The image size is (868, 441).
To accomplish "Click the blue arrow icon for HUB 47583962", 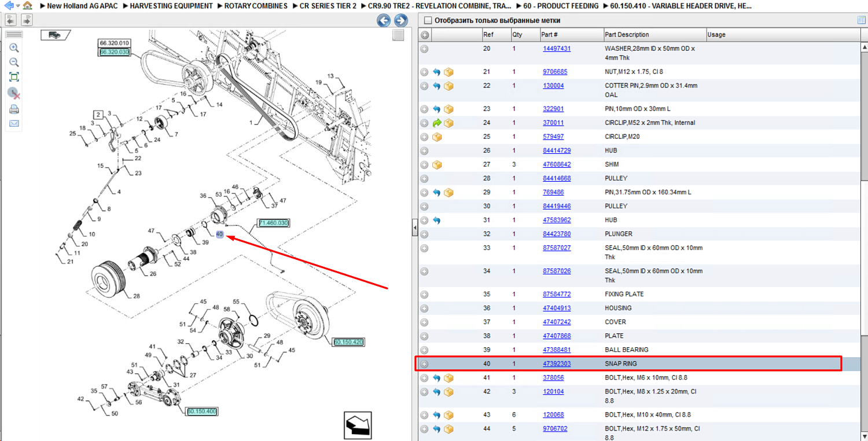I will [437, 220].
